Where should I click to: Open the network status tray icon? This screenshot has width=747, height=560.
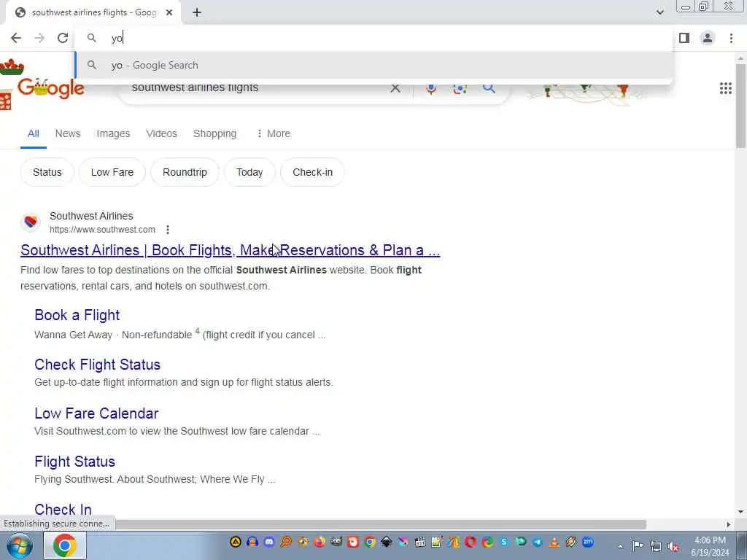[x=656, y=546]
